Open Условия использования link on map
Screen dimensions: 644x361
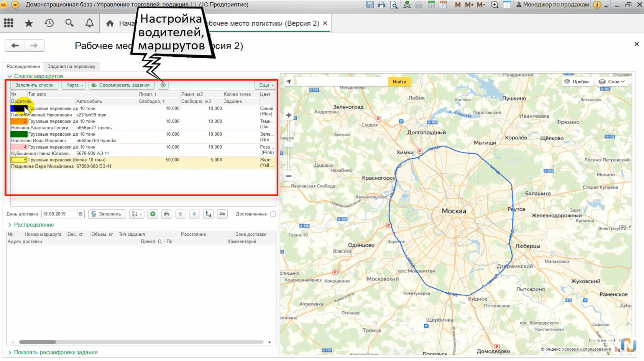(x=586, y=349)
